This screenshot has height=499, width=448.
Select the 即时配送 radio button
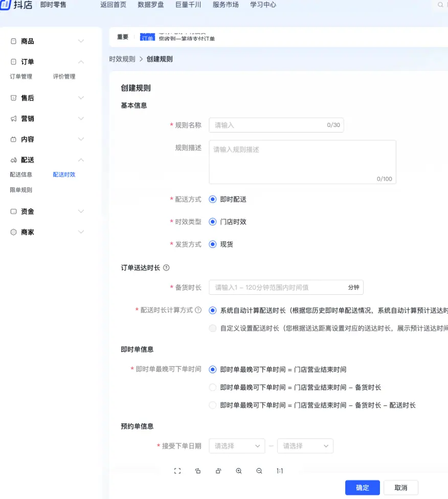pyautogui.click(x=213, y=199)
